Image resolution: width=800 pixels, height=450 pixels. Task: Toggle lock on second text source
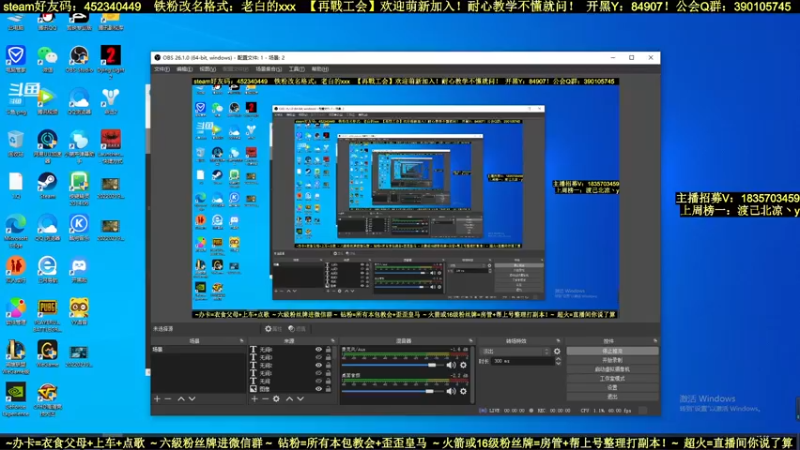click(328, 357)
